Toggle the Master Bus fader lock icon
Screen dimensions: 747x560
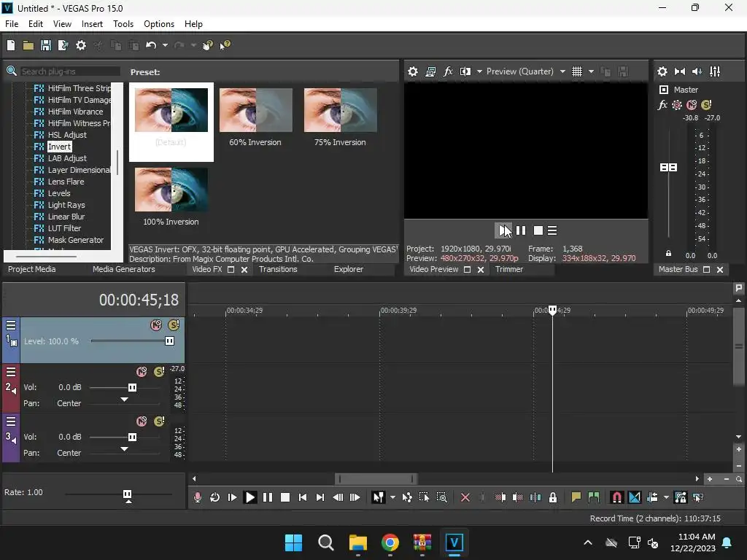(668, 253)
